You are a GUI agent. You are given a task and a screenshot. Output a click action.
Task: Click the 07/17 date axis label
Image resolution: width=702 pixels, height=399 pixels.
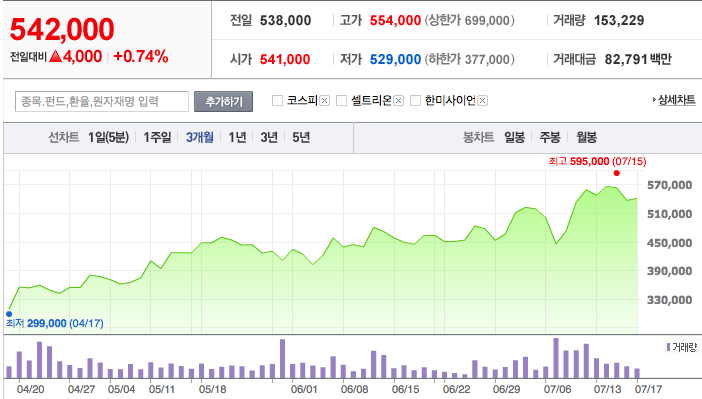[648, 389]
